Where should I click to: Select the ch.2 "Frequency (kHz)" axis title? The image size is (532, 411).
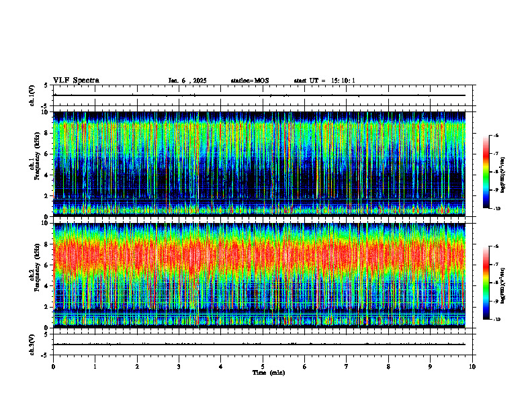click(x=37, y=267)
